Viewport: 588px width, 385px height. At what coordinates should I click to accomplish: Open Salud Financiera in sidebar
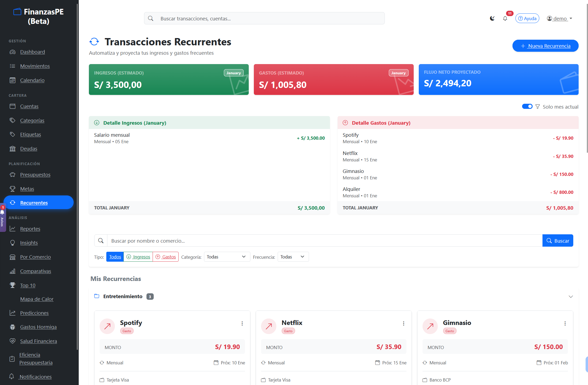pos(38,341)
